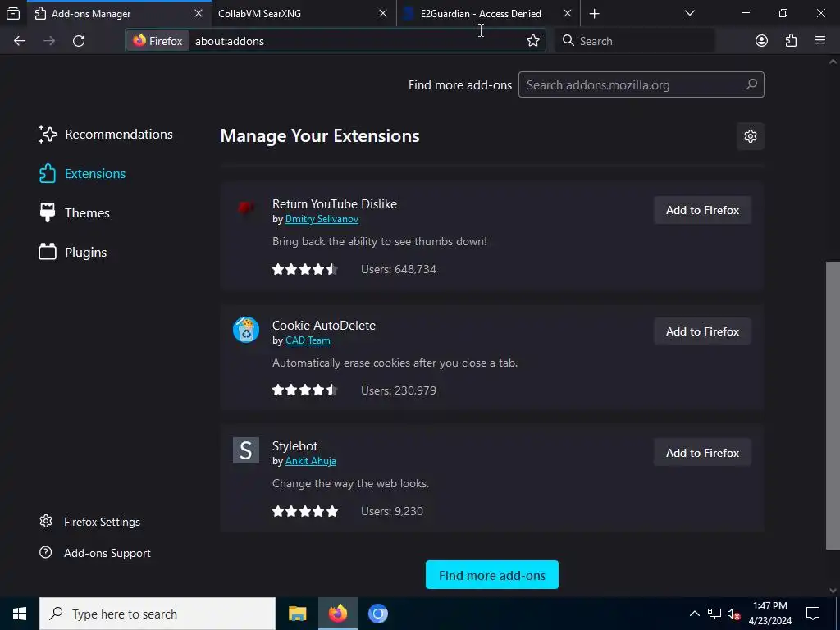The width and height of the screenshot is (840, 630).
Task: Click the Stylebot extension icon
Action: point(246,450)
